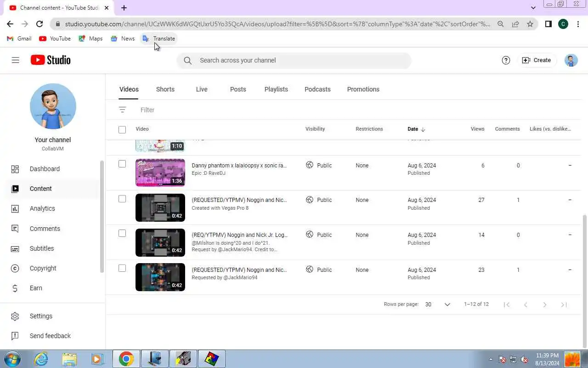This screenshot has width=588, height=368.
Task: Click the page vertical scrollbar
Action: point(584,281)
